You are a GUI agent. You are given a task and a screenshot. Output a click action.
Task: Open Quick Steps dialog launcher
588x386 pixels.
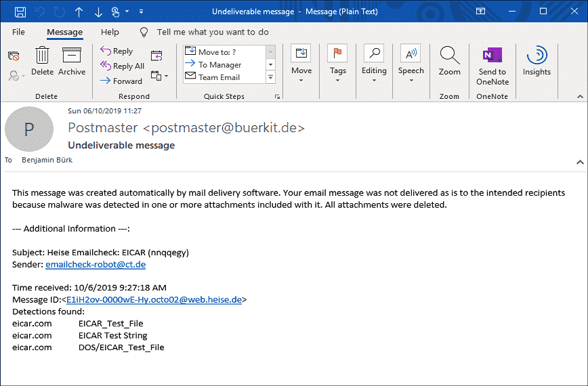coord(277,97)
